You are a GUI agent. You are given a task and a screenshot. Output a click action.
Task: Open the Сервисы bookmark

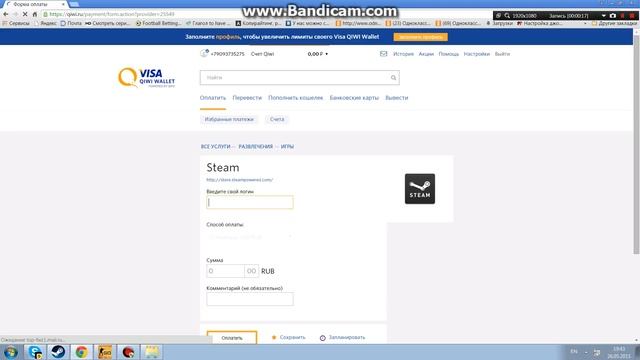16,24
